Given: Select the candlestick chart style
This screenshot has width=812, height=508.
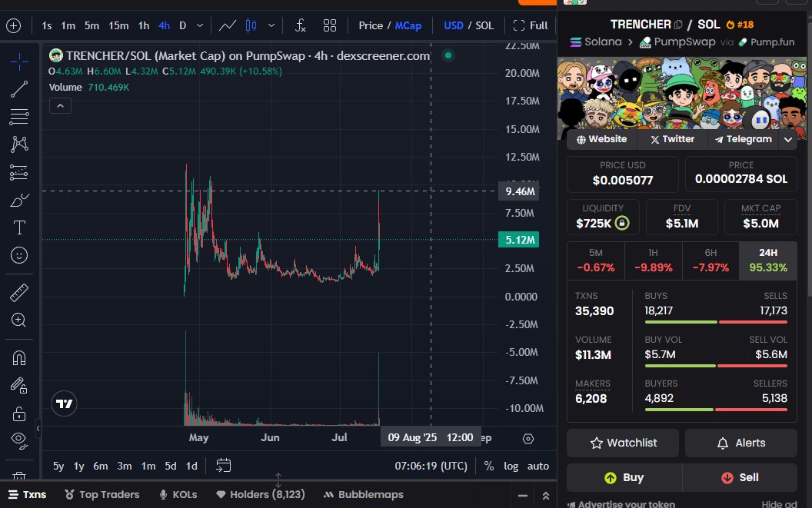Looking at the screenshot, I should (251, 25).
